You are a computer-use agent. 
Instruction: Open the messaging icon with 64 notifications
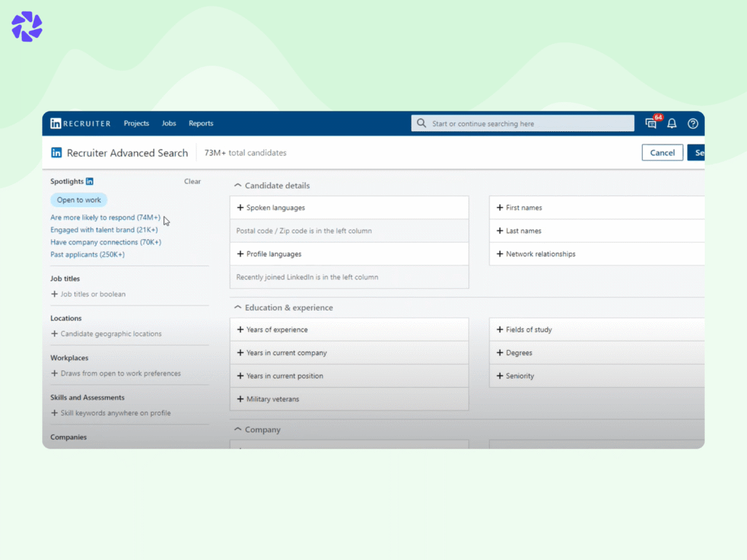[650, 123]
